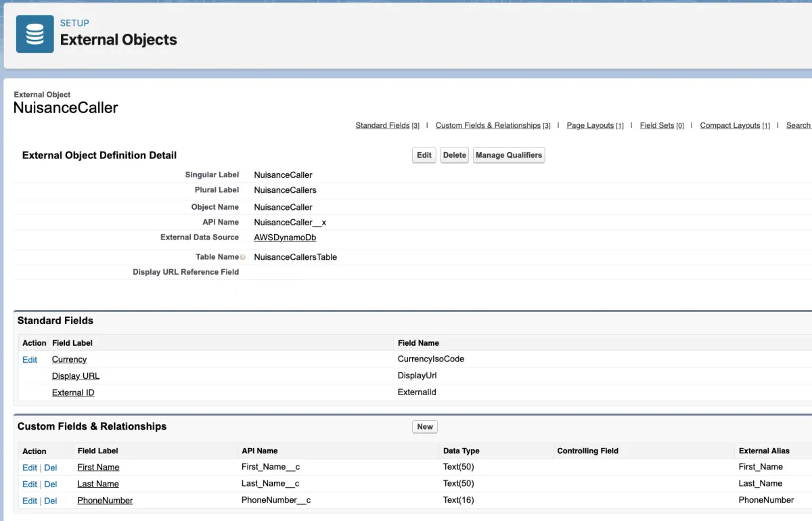Image resolution: width=812 pixels, height=521 pixels.
Task: Click the Object Name value NuisanceCaller
Action: click(x=283, y=208)
